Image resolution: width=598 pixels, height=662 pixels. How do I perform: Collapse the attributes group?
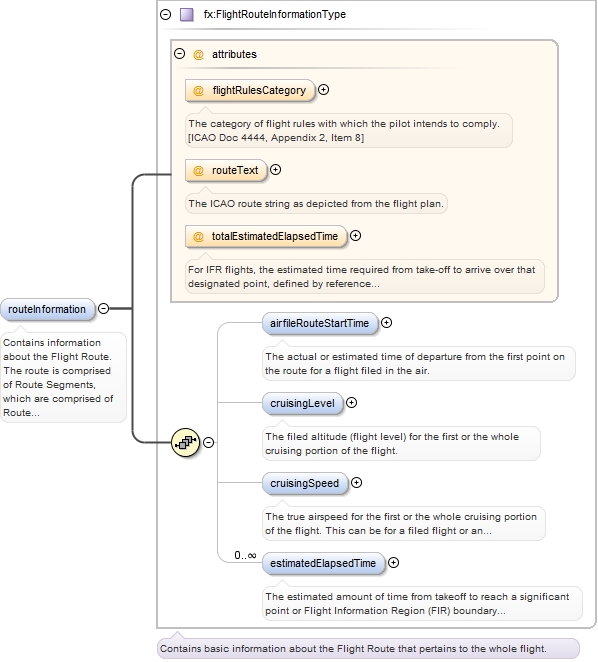(179, 54)
